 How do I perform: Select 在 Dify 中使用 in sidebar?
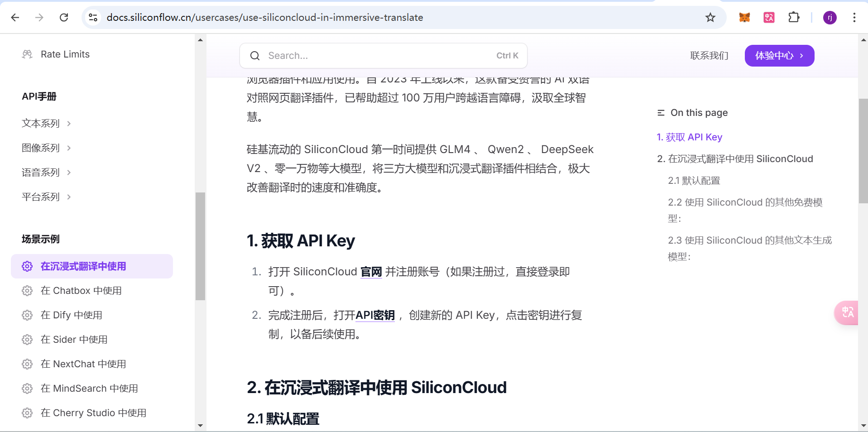point(72,315)
